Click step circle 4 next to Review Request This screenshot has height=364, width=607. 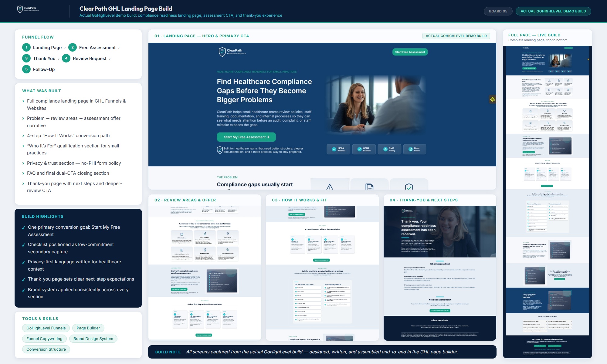tap(66, 58)
